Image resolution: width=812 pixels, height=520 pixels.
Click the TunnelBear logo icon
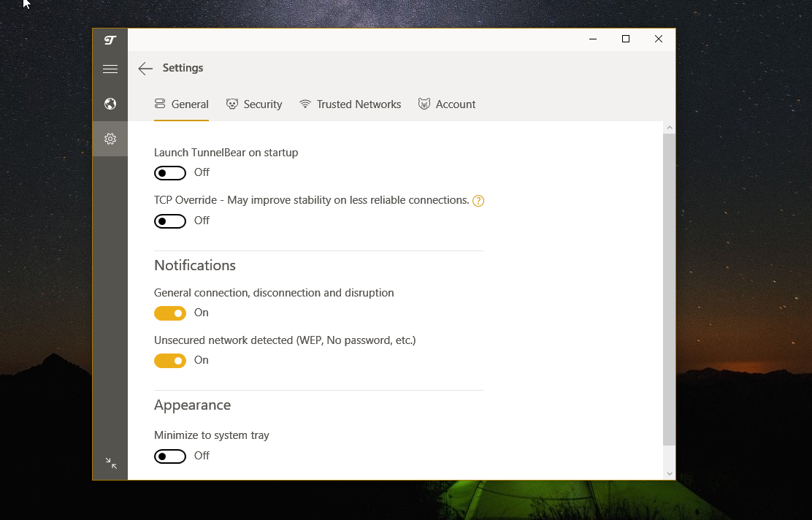pyautogui.click(x=110, y=40)
